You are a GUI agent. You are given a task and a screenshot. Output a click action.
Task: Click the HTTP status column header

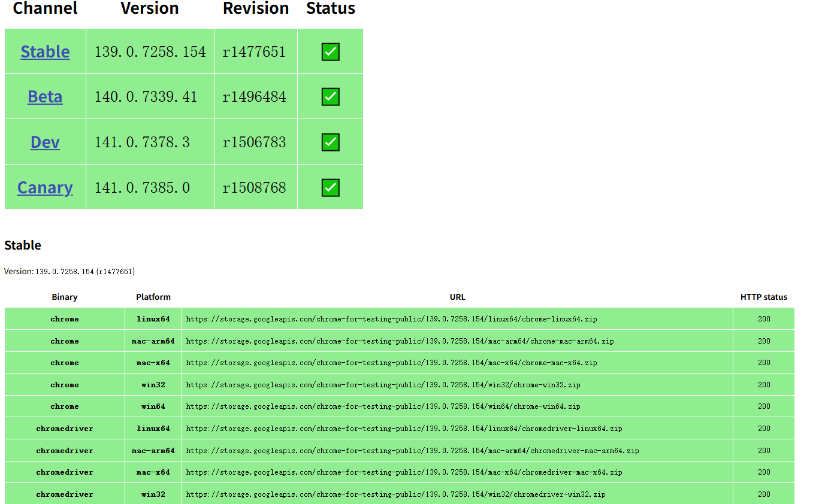click(x=763, y=297)
